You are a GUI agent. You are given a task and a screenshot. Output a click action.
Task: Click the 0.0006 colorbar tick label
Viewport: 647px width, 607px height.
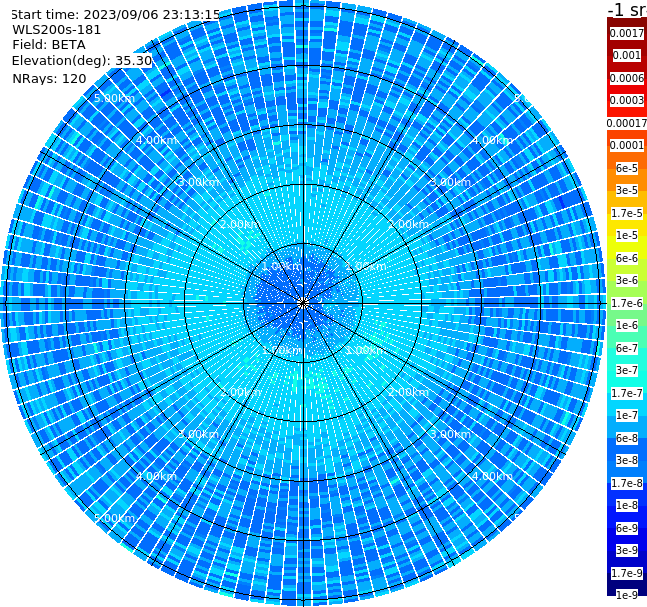click(627, 78)
